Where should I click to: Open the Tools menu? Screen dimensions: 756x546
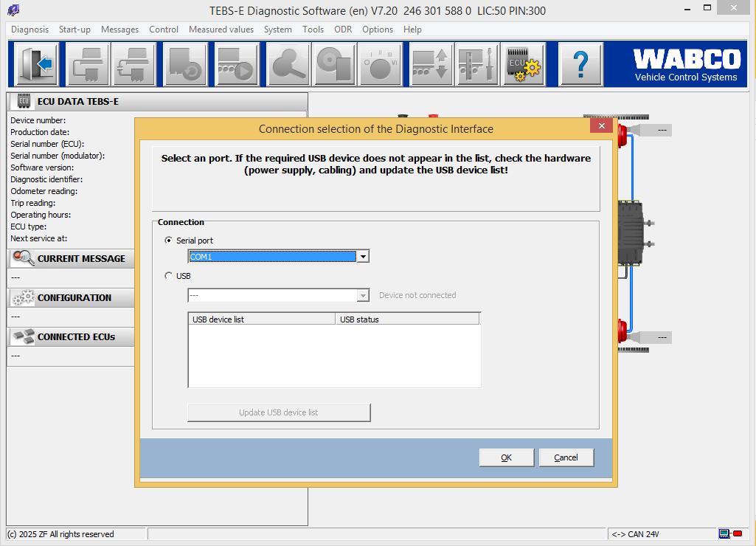(x=313, y=30)
